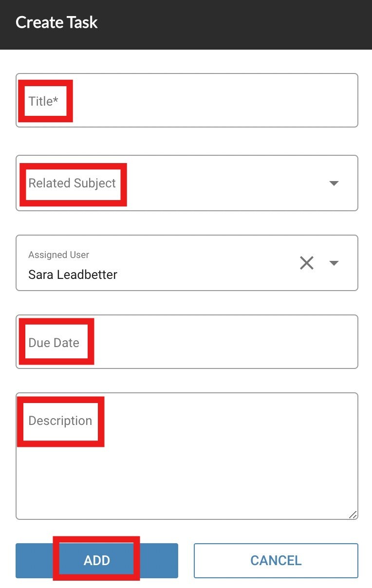Viewport: 372px width, 588px height.
Task: Click the dark header bar of dialog
Action: tap(186, 24)
